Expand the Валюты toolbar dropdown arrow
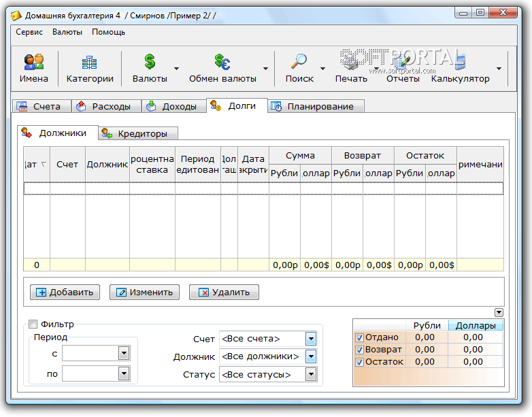 pos(176,69)
